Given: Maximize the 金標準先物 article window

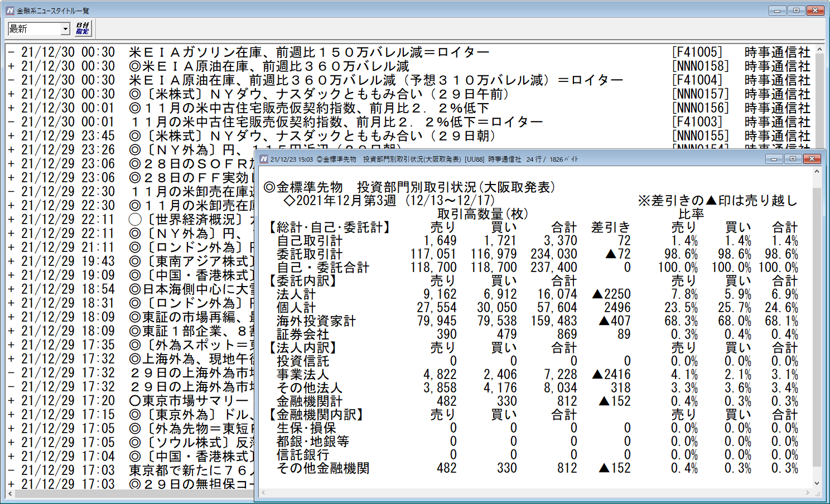Looking at the screenshot, I should coord(793,159).
